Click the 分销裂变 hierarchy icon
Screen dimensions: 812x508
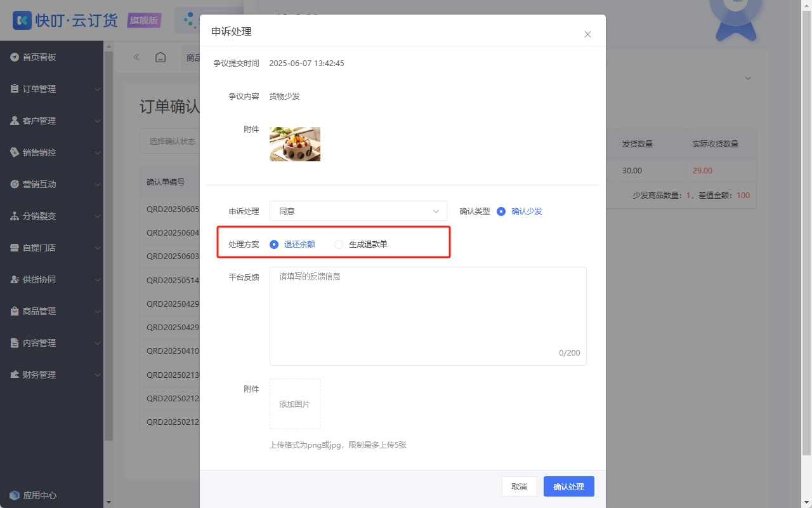[15, 216]
